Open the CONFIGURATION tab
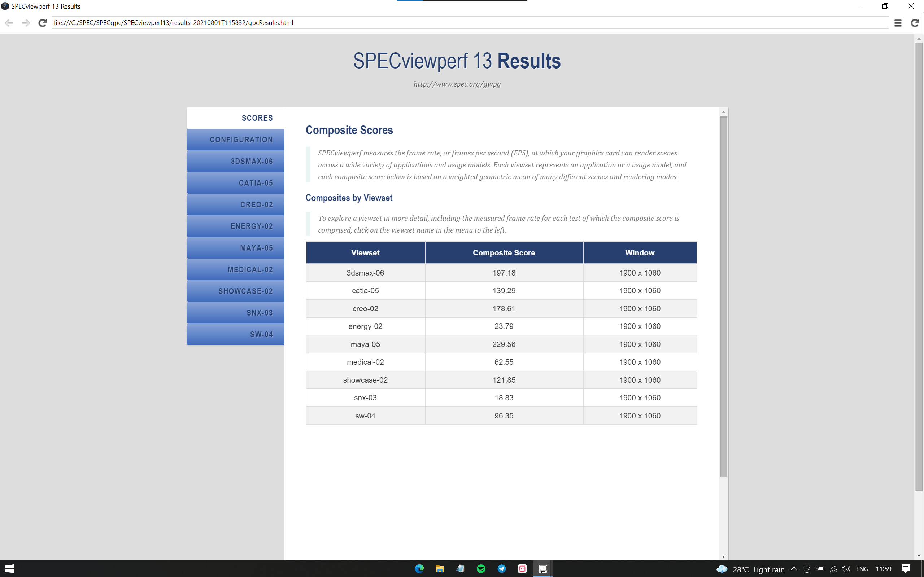This screenshot has width=924, height=577. click(235, 140)
